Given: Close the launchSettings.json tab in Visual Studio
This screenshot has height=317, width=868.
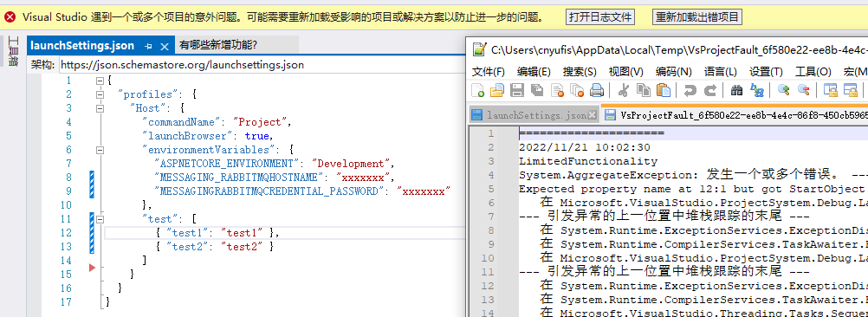Looking at the screenshot, I should tap(165, 46).
